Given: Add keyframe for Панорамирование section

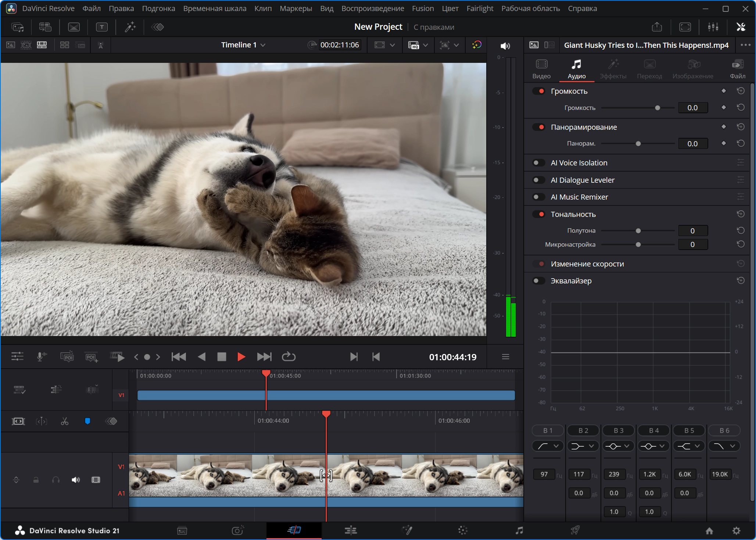Looking at the screenshot, I should point(723,127).
